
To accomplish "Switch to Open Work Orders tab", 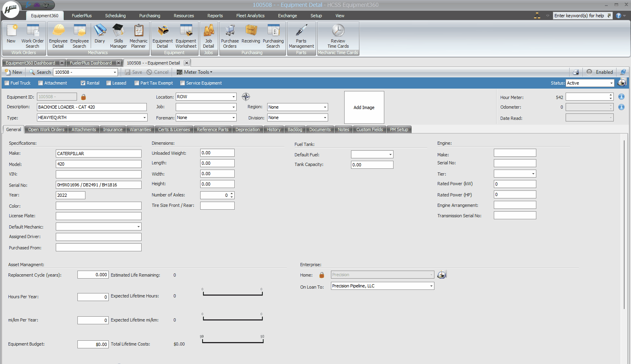I will pyautogui.click(x=46, y=129).
